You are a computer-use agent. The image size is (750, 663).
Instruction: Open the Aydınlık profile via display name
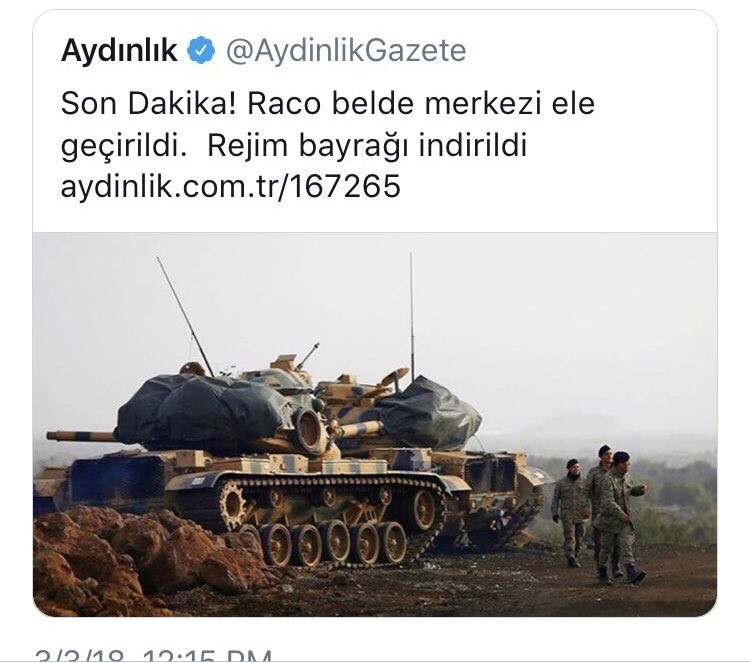(120, 50)
